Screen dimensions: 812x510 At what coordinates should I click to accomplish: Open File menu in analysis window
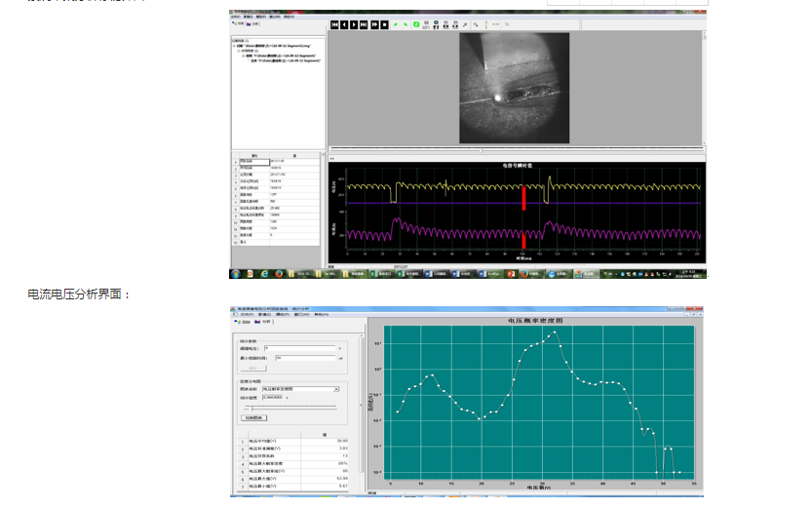(247, 314)
